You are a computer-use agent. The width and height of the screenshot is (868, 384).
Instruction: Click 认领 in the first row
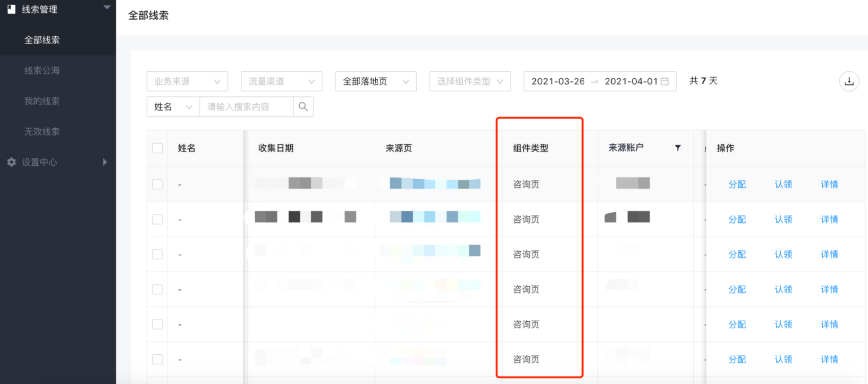point(783,185)
